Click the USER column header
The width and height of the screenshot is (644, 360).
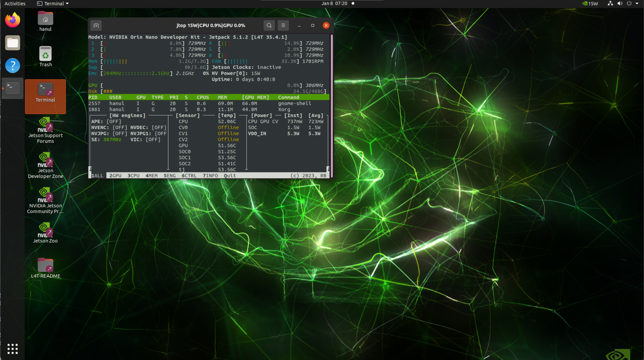115,97
